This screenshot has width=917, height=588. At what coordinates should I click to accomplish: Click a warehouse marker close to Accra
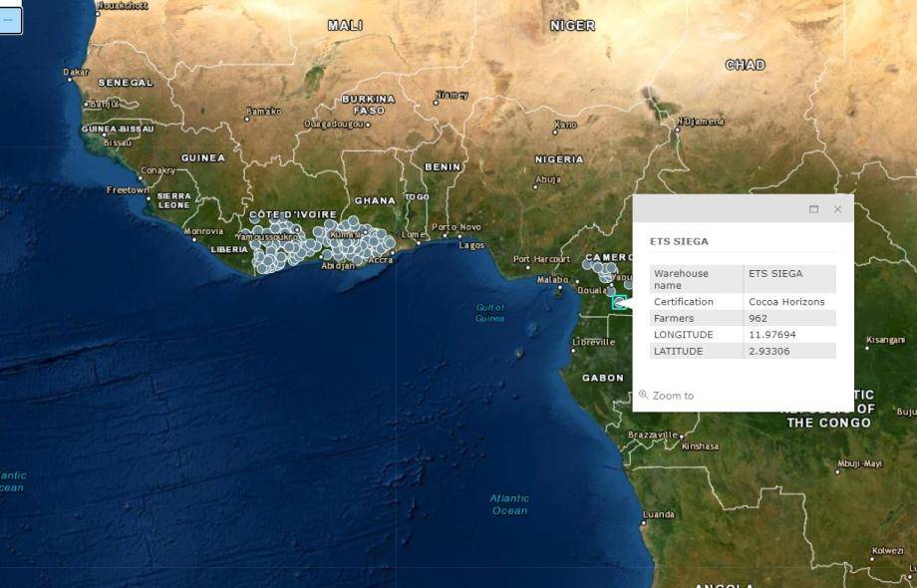tap(384, 247)
